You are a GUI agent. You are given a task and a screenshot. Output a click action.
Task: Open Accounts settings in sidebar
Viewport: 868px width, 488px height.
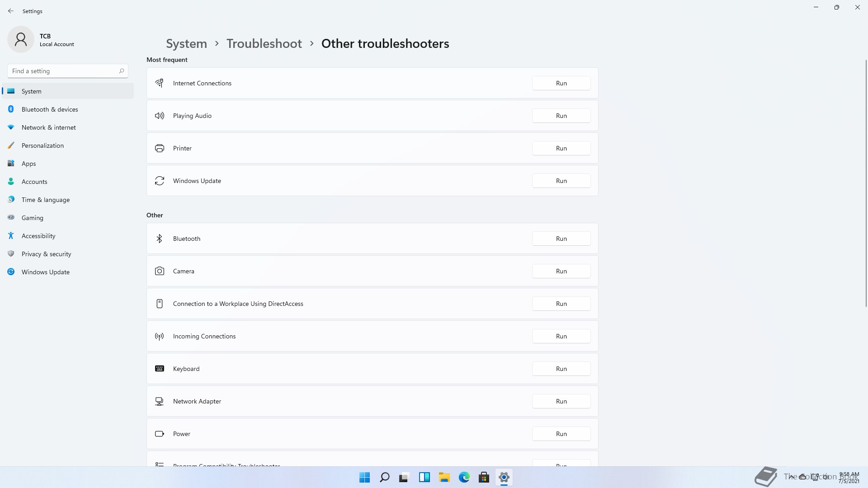point(68,182)
